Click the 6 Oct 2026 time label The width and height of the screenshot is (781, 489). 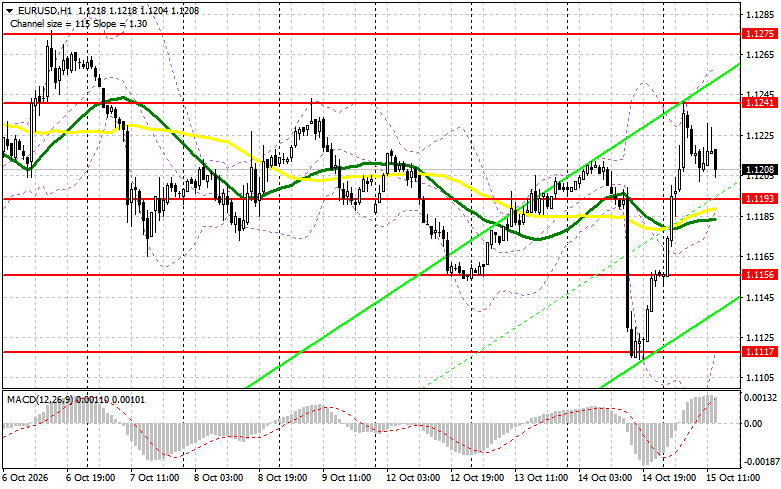click(x=25, y=478)
